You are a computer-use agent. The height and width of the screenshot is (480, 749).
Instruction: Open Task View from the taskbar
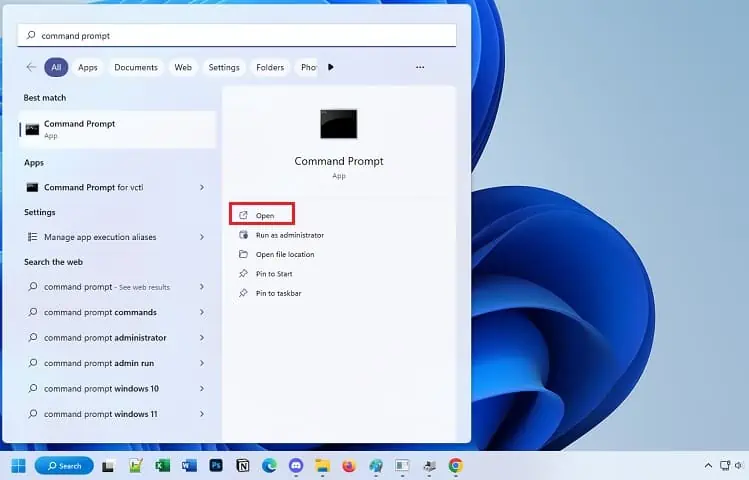(108, 466)
